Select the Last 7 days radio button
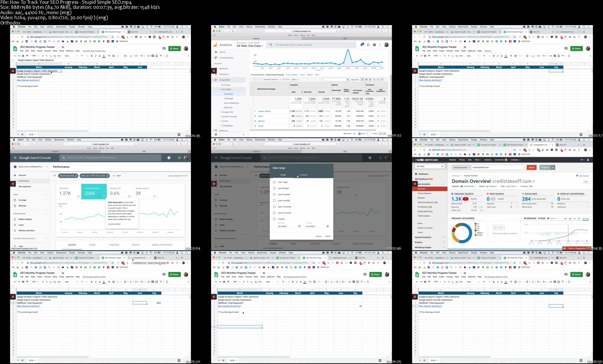The height and width of the screenshot is (364, 603). pos(274,182)
